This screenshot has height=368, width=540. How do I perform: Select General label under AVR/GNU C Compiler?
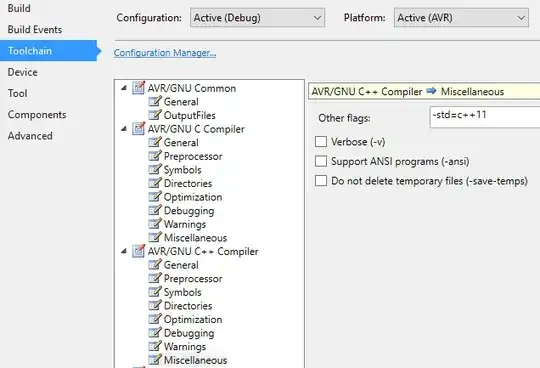tap(181, 143)
